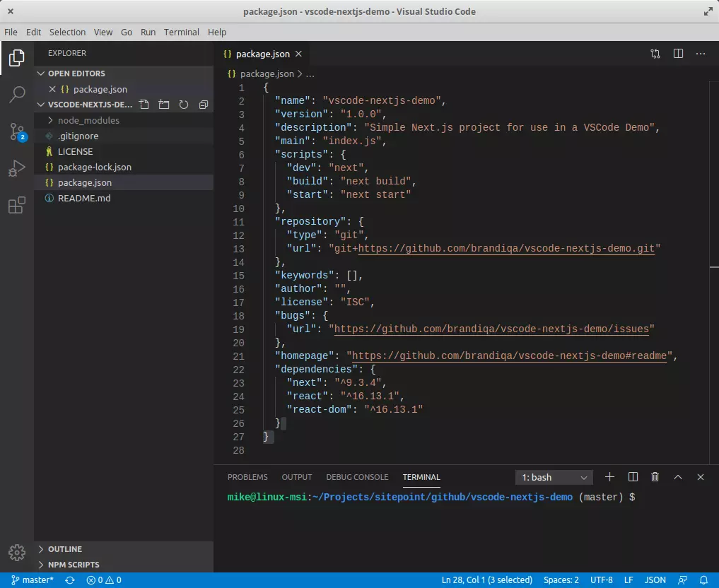Expand the NPM Scripts section
719x588 pixels.
point(123,565)
